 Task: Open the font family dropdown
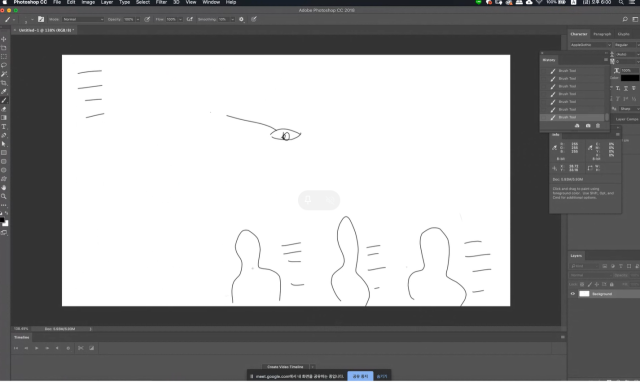tap(590, 45)
